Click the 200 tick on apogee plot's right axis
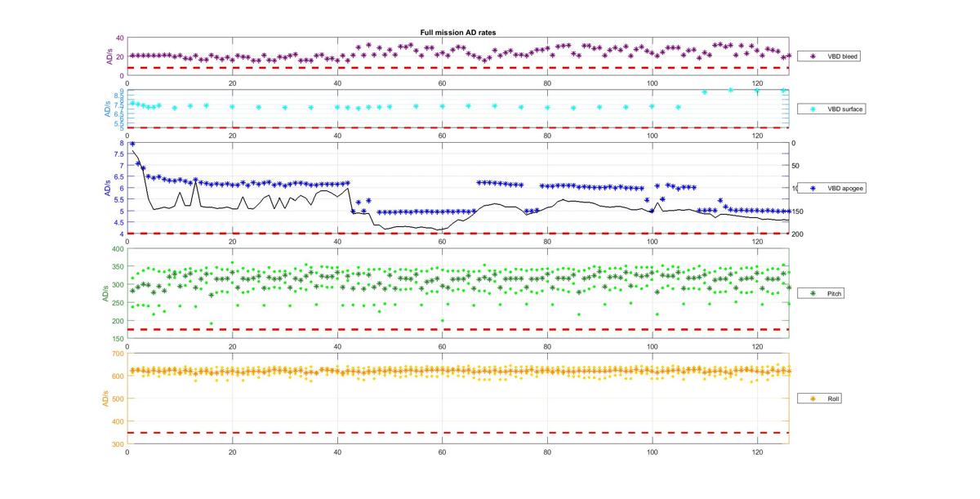 (798, 234)
